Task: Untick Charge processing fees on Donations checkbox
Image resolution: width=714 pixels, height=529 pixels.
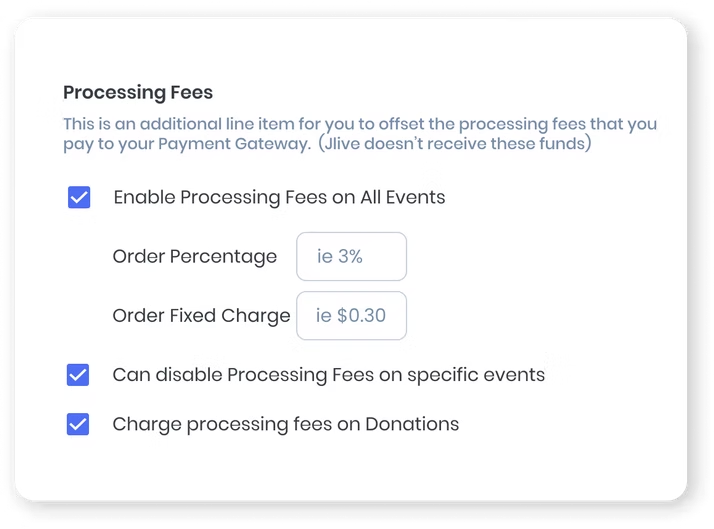Action: 78,424
